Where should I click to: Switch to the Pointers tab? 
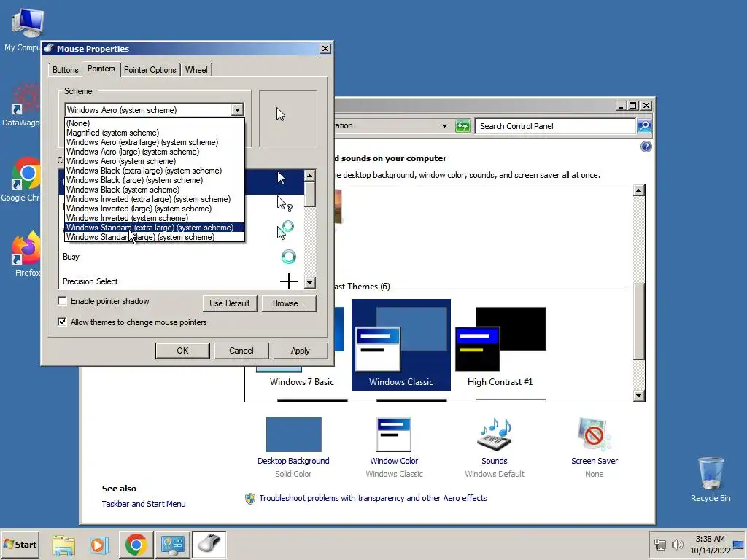tap(101, 69)
